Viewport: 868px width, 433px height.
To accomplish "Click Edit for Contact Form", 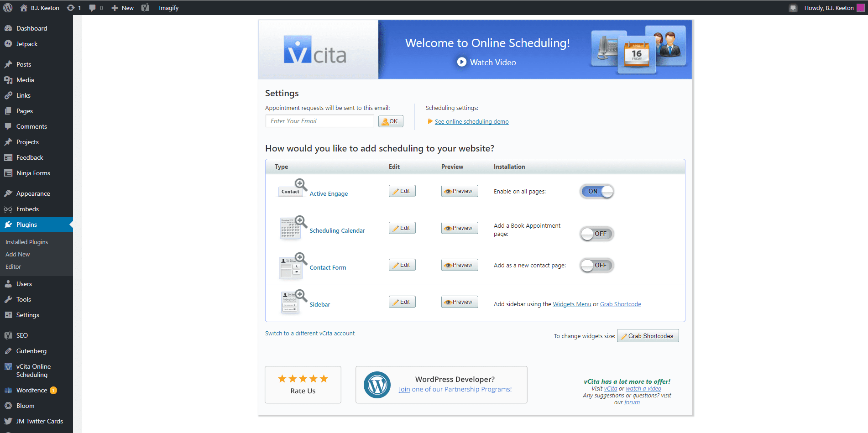I will point(402,265).
